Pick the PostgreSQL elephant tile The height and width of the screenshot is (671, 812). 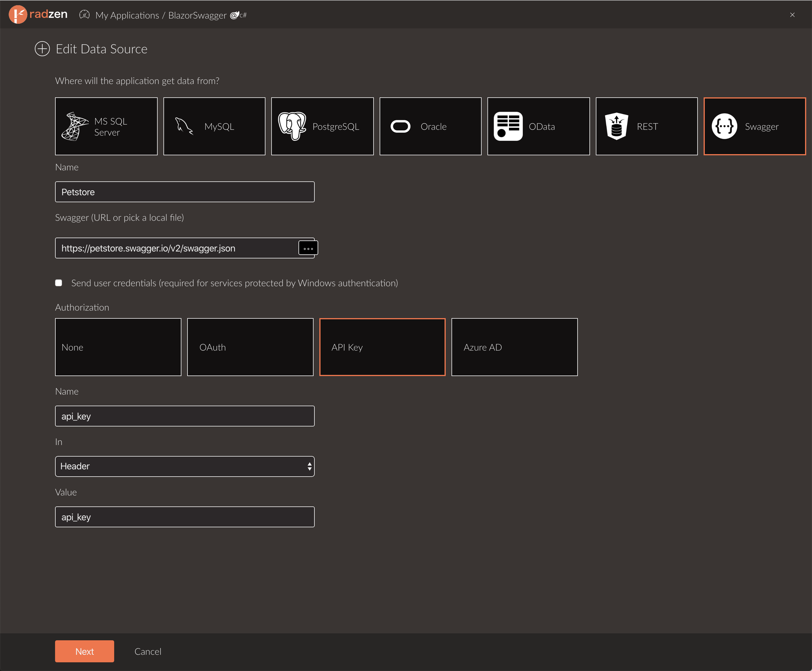[323, 126]
